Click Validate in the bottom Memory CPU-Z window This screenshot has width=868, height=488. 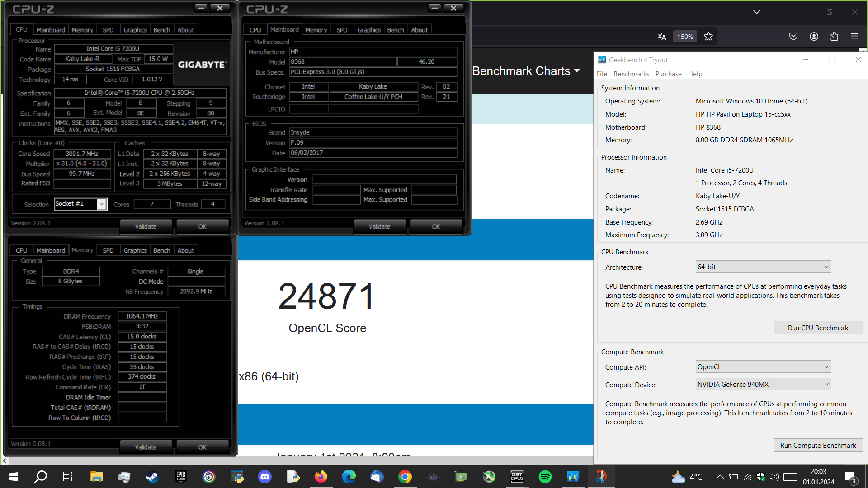(146, 447)
